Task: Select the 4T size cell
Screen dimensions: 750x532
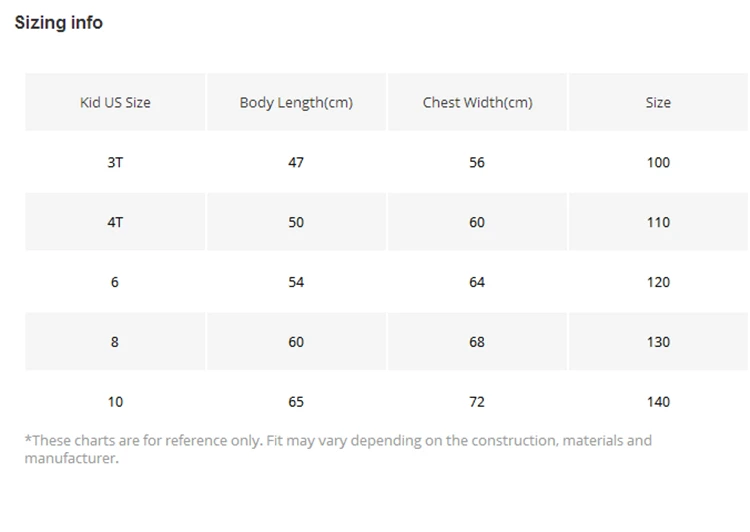Action: click(115, 222)
